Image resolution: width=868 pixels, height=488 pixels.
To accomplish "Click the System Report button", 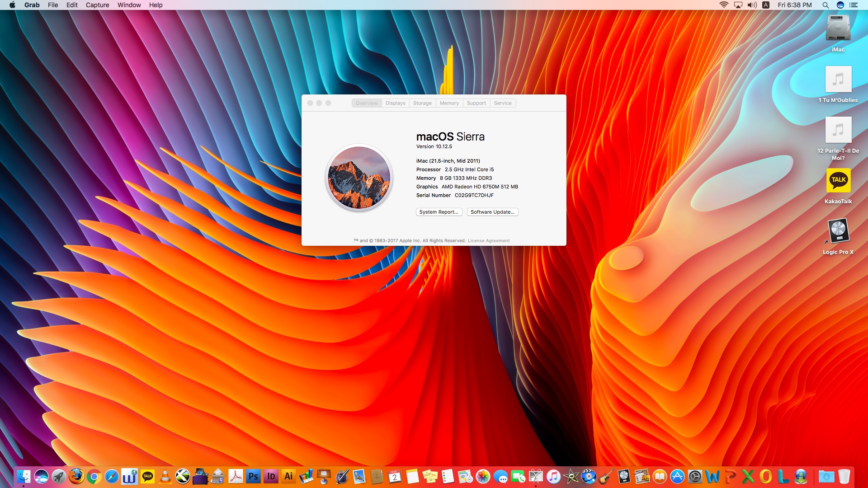I will pos(439,212).
